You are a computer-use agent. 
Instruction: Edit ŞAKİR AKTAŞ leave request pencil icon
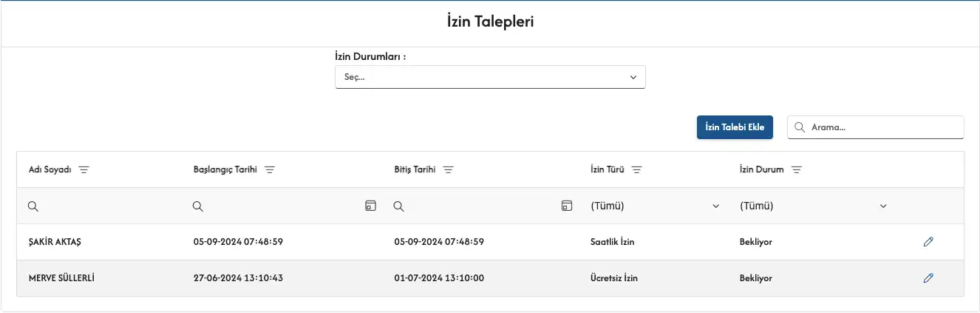(x=928, y=242)
